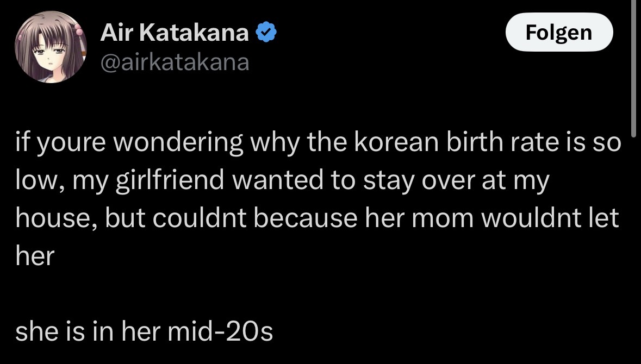641x364 pixels.
Task: Click the scrollbar on the right edge
Action: (x=633, y=68)
